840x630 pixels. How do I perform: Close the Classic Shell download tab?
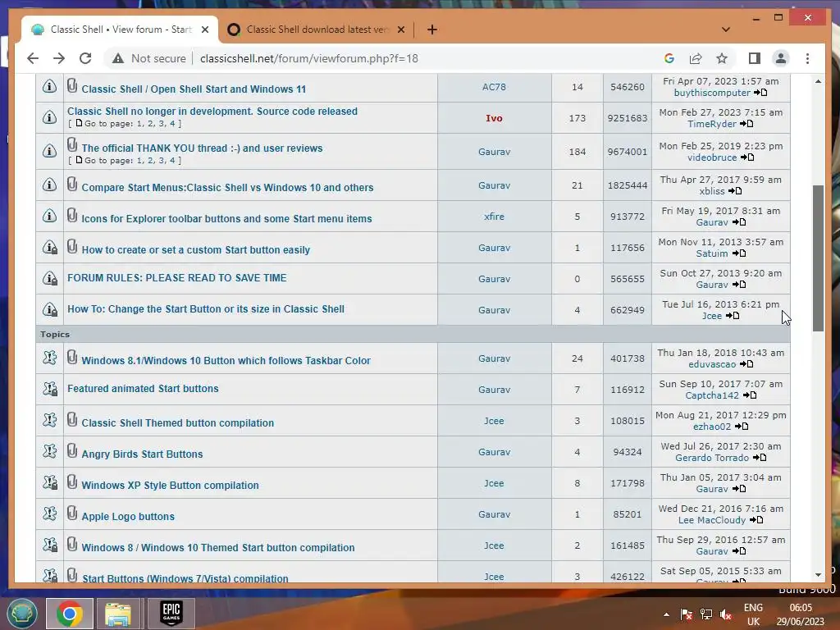[400, 30]
